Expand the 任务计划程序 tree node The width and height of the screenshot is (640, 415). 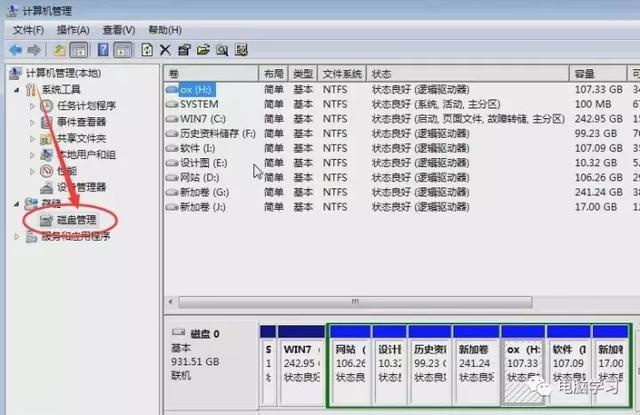pyautogui.click(x=32, y=106)
